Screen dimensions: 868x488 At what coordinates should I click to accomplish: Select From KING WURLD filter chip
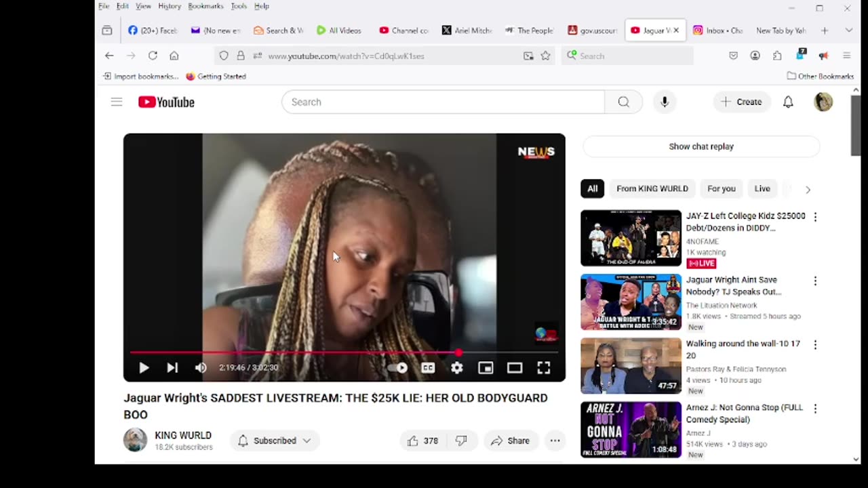pos(652,188)
